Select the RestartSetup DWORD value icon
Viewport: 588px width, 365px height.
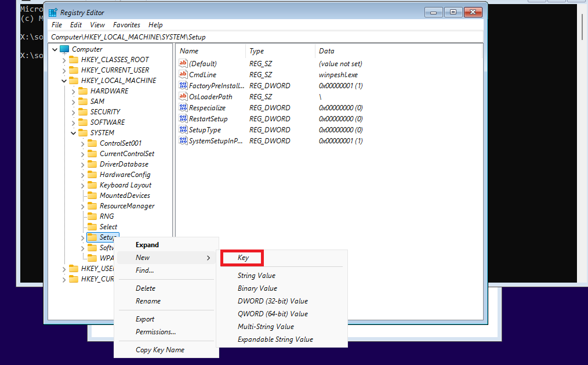click(183, 119)
